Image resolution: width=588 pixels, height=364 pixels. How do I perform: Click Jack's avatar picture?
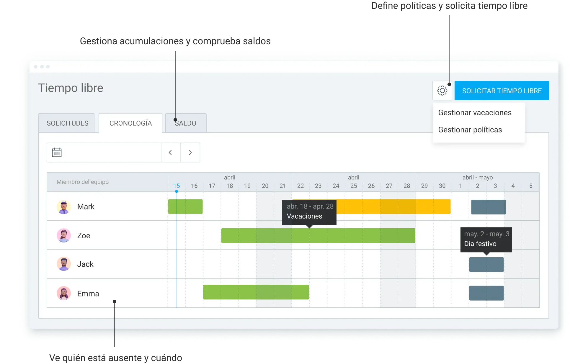[x=64, y=264]
